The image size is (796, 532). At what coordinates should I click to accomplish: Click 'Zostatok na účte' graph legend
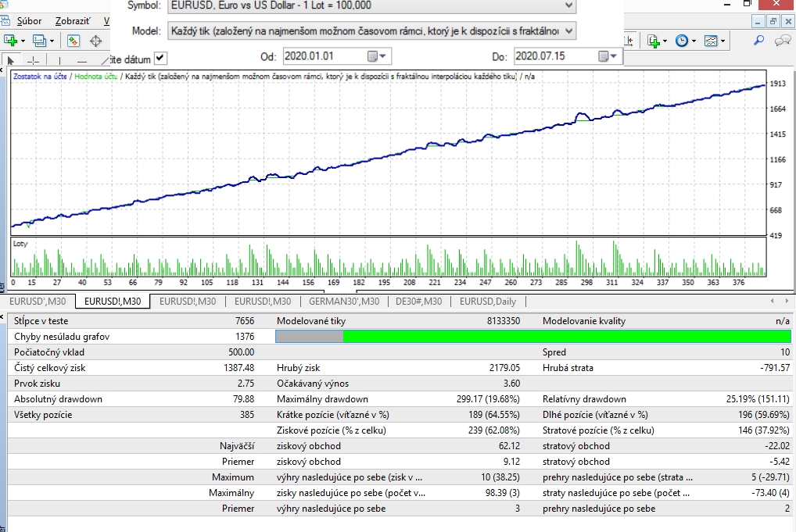coord(40,77)
